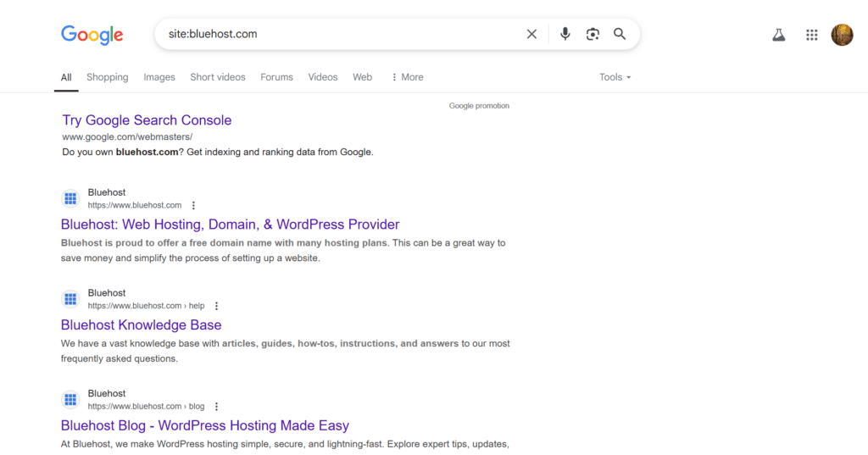Select the All results tab
The image size is (868, 455).
click(66, 77)
